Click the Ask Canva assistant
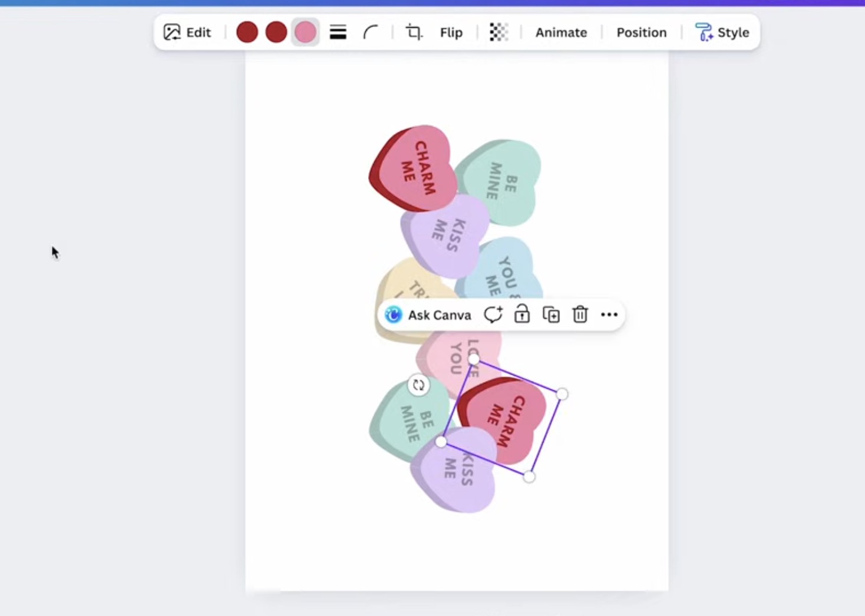The height and width of the screenshot is (616, 865). (428, 314)
